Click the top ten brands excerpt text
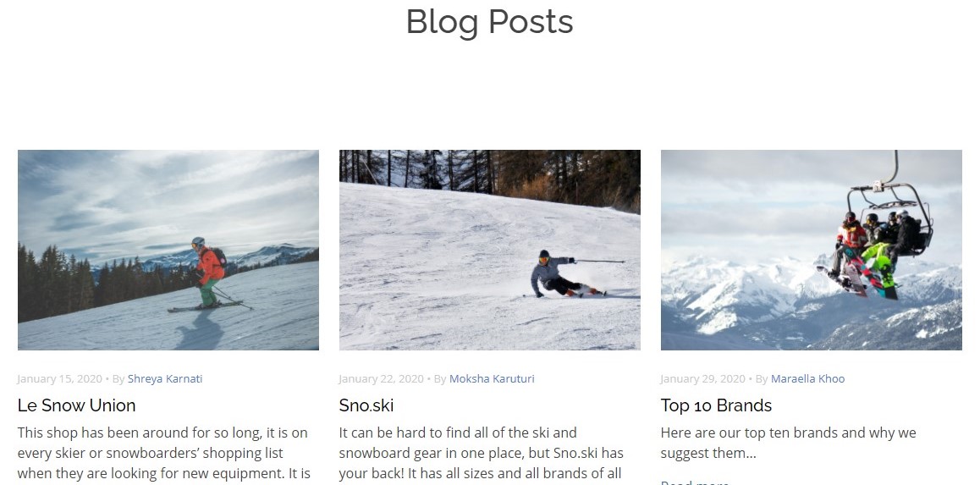The image size is (980, 485). click(x=788, y=443)
